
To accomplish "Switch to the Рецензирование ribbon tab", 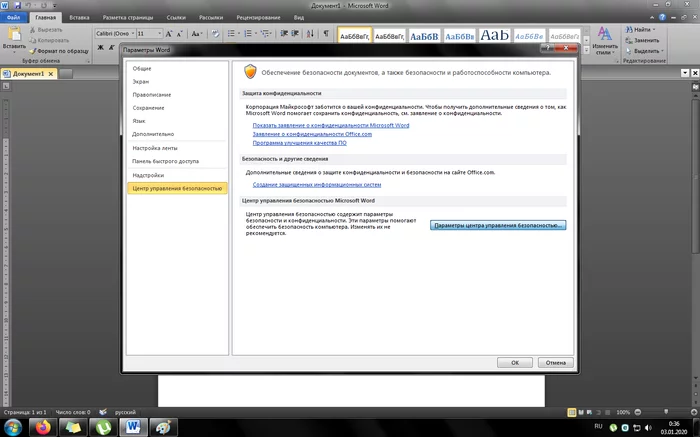I will [258, 17].
